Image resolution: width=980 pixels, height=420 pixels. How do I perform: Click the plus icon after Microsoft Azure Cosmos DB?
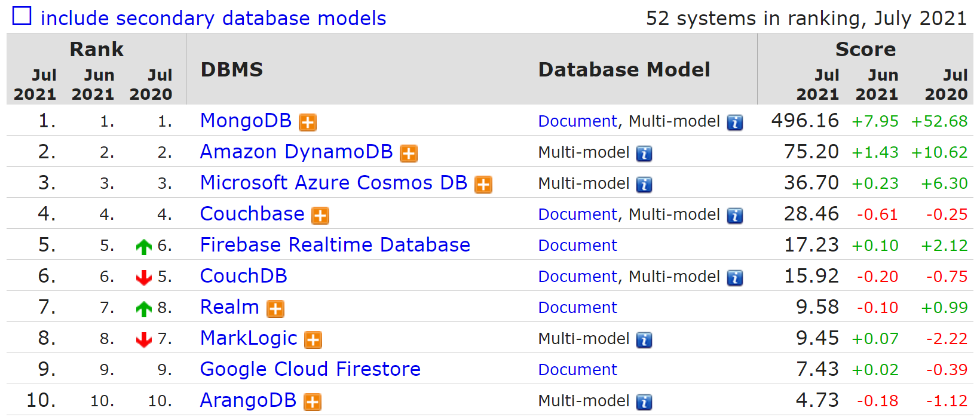pos(483,185)
